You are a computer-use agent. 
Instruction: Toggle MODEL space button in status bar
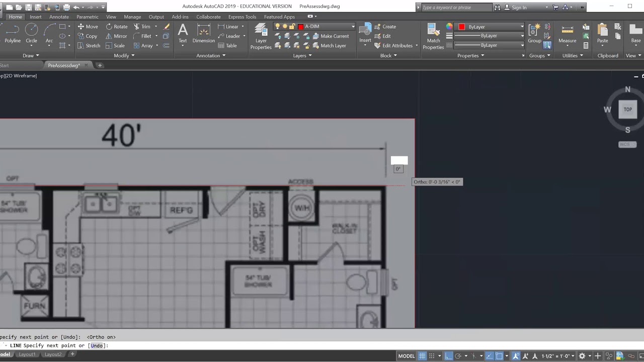[407, 356]
